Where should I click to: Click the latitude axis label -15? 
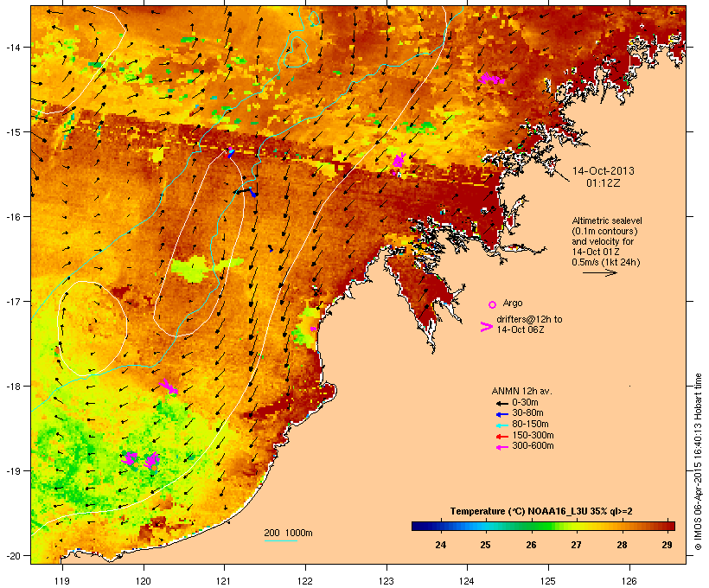13,132
